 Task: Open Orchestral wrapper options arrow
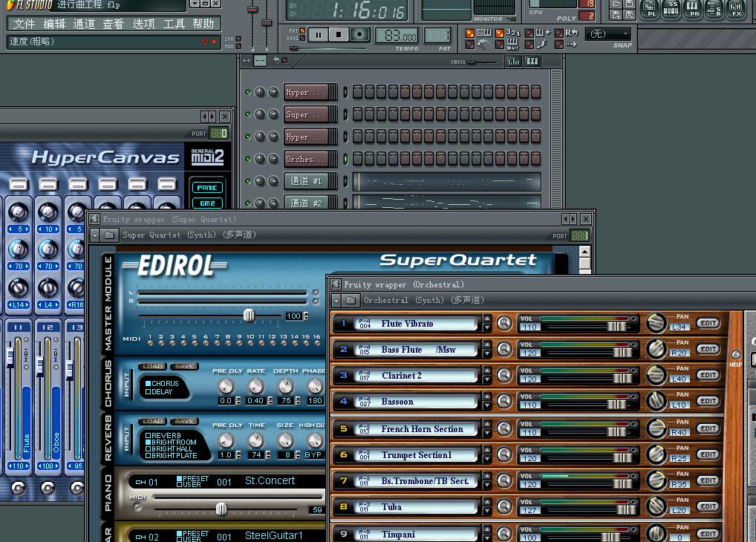[336, 301]
